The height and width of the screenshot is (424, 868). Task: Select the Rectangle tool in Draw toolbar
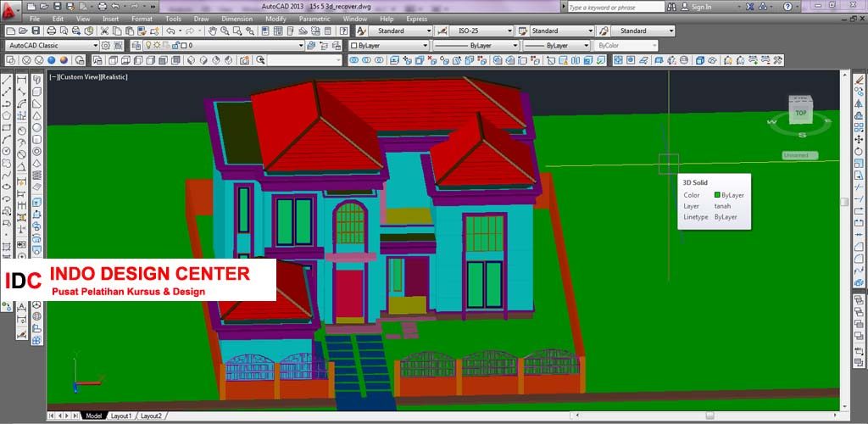[7, 127]
